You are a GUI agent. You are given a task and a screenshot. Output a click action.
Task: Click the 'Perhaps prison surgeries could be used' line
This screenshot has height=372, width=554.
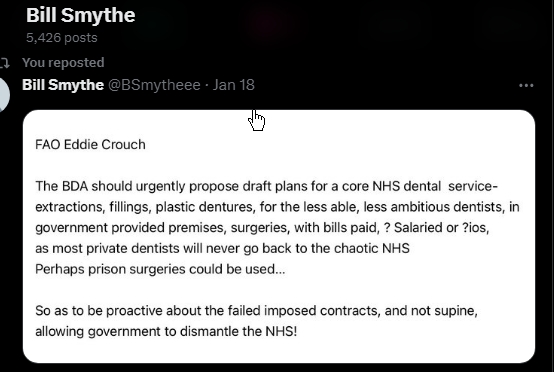coord(160,269)
